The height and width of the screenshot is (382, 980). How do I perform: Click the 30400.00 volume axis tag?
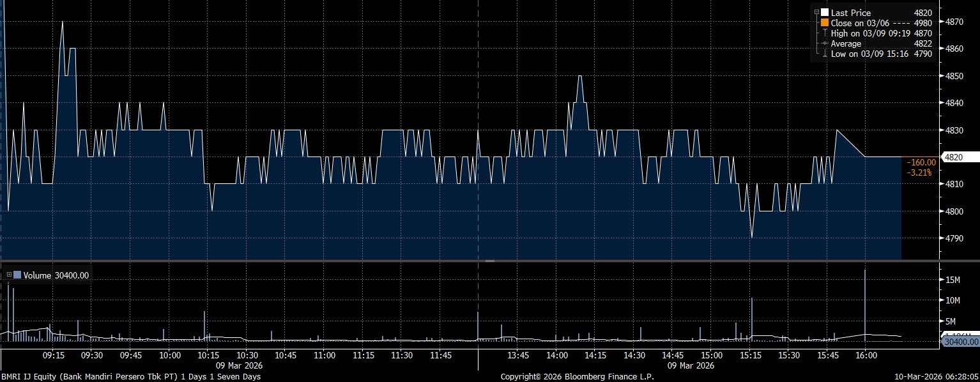click(x=960, y=342)
